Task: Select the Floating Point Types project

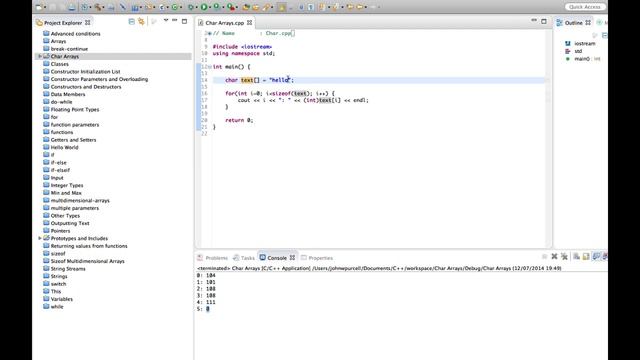Action: click(x=75, y=109)
